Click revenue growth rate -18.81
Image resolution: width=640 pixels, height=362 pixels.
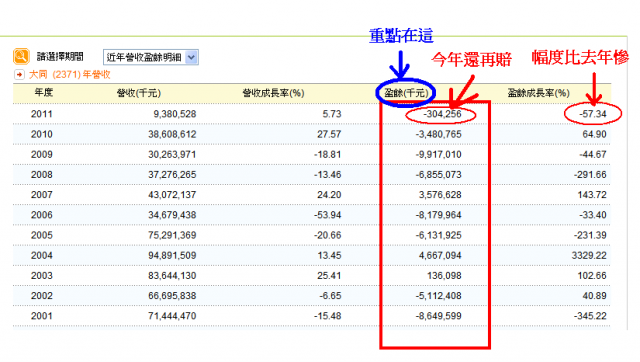click(327, 155)
